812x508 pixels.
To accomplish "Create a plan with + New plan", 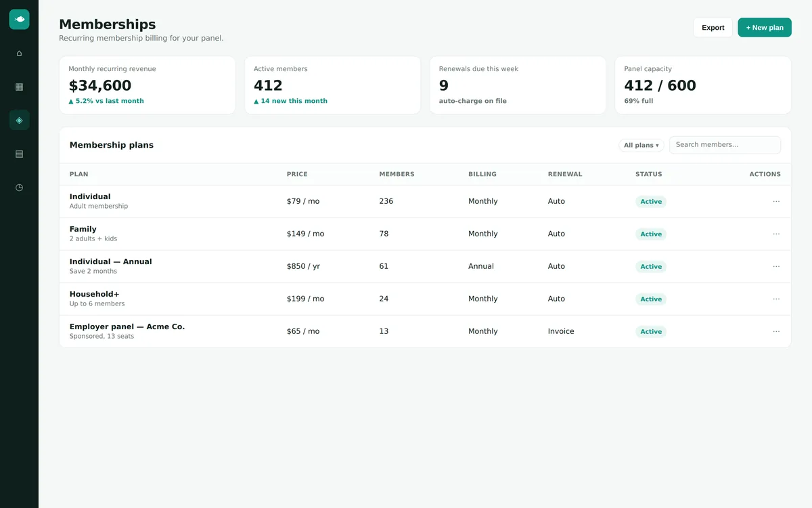I will coord(765,28).
